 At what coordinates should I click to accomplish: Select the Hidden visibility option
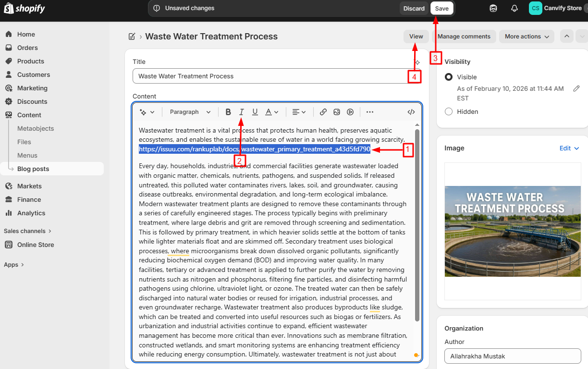pos(449,111)
